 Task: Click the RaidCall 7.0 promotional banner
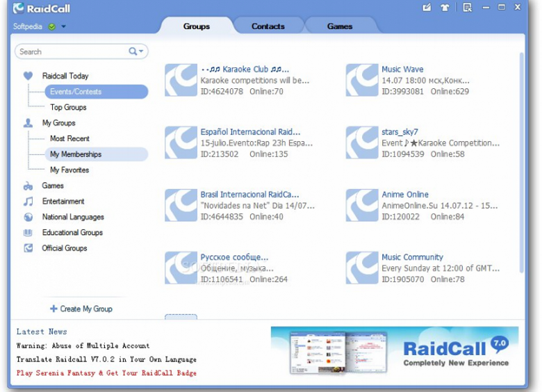[395, 350]
